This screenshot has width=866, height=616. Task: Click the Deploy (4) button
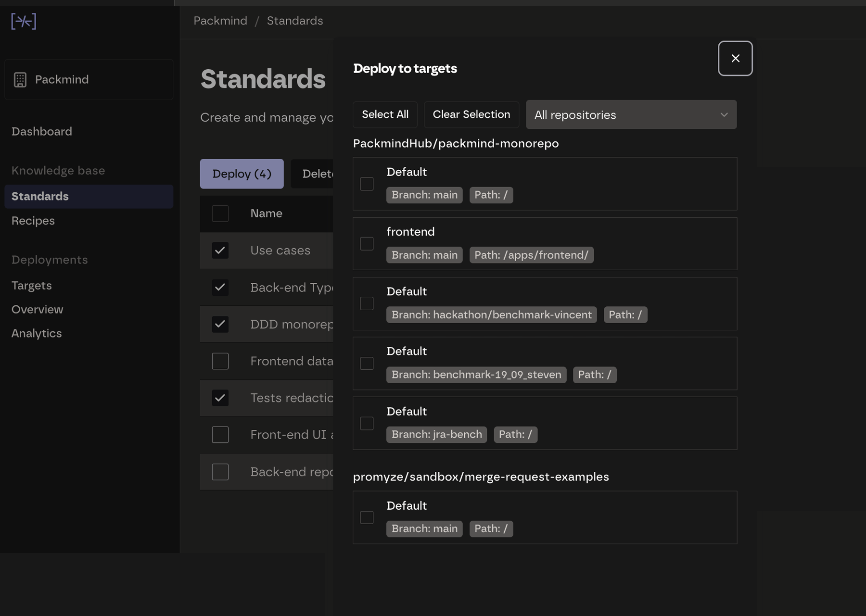click(x=242, y=174)
